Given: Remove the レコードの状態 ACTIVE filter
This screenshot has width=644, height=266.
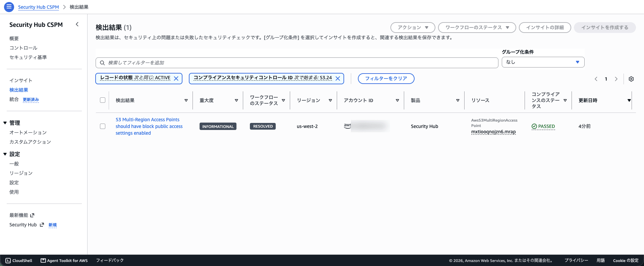Looking at the screenshot, I should coord(176,79).
